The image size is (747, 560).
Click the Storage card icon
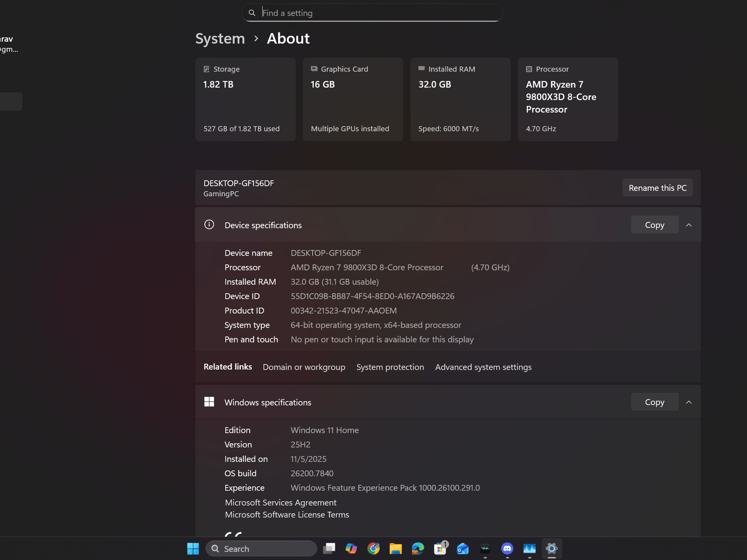(206, 69)
